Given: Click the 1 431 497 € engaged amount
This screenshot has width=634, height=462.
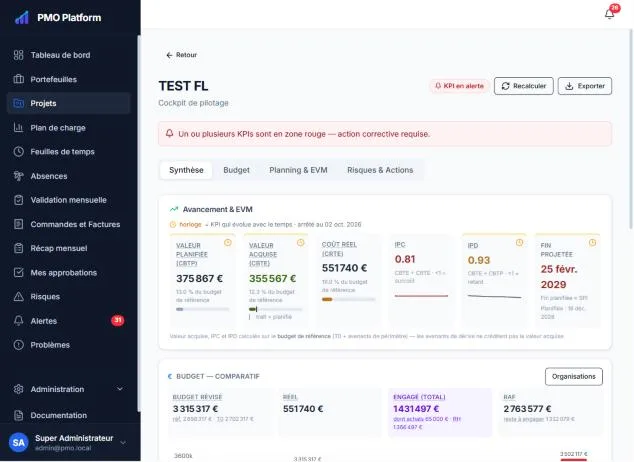Looking at the screenshot, I should (416, 409).
